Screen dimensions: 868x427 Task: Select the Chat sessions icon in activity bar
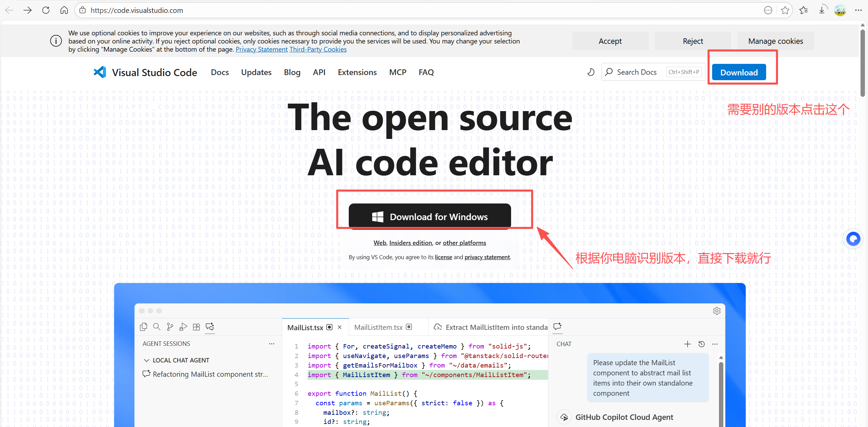coord(210,327)
